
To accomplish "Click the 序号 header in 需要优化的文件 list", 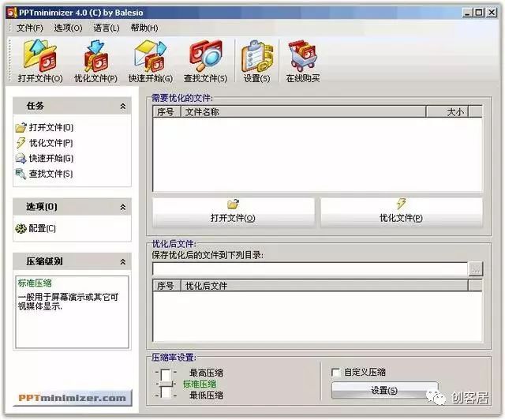I will coord(167,112).
